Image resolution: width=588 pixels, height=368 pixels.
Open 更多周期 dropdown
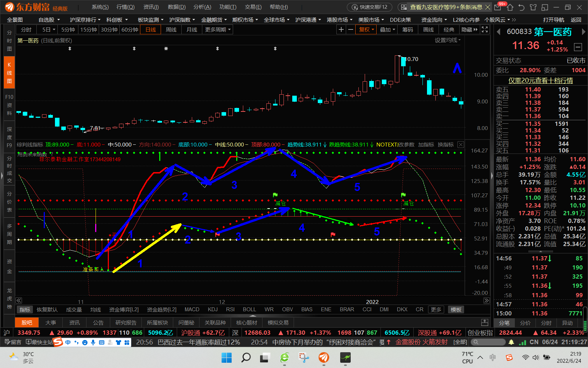(218, 30)
